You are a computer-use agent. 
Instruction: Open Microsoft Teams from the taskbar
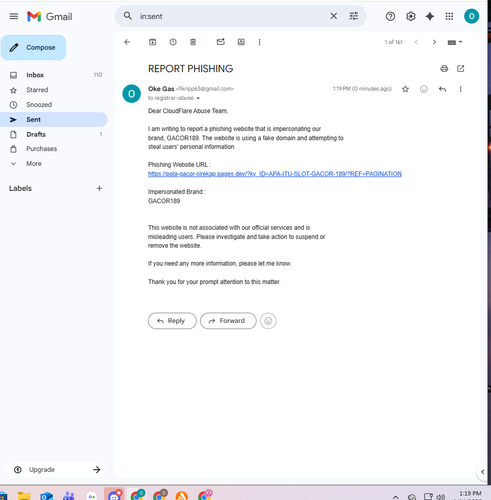coord(69,496)
